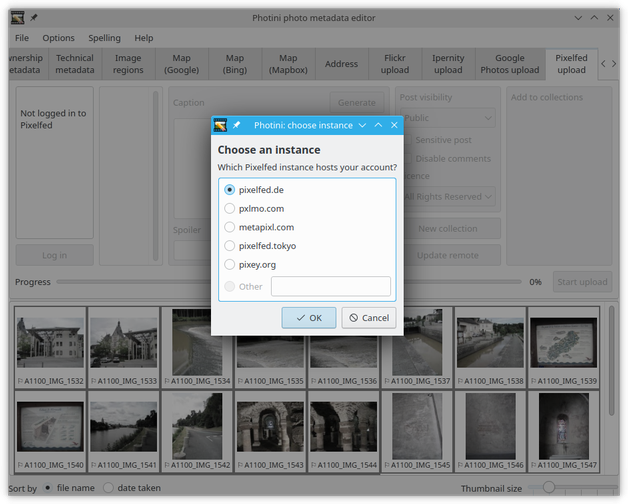Select thumbnail A1100_IMG_1545
This screenshot has width=628, height=504.
coord(417,431)
